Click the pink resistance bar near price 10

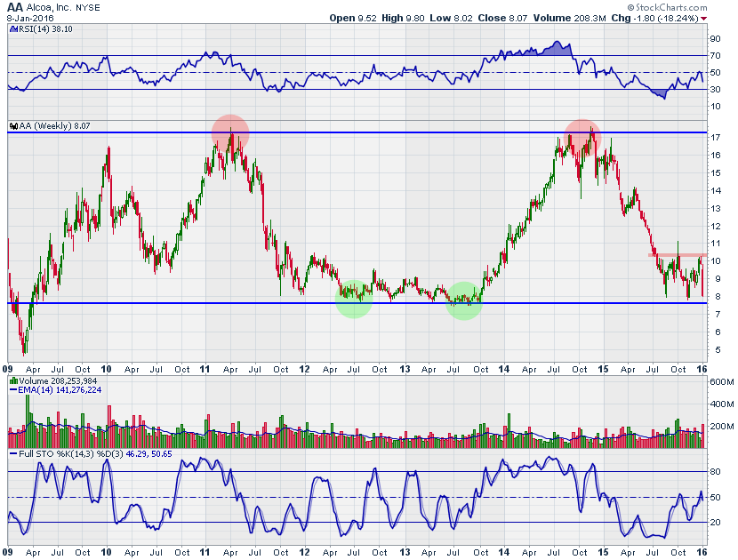point(678,255)
